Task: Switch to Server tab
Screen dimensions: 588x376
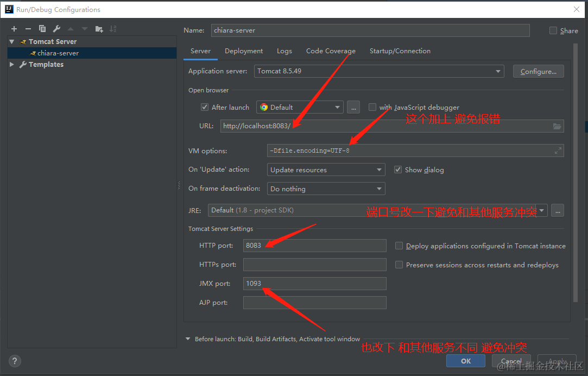Action: 200,51
